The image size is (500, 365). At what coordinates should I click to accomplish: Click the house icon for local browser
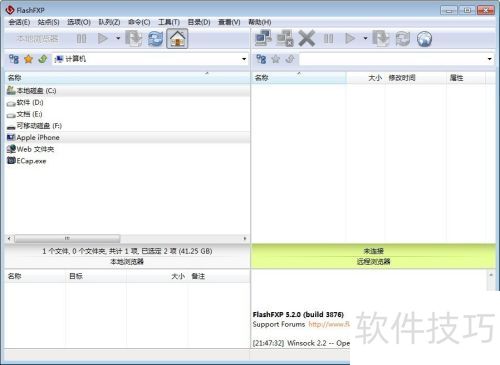(177, 39)
